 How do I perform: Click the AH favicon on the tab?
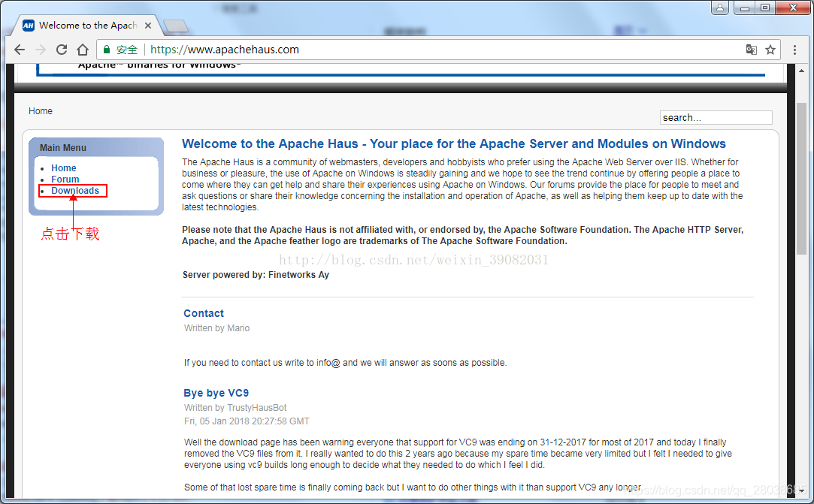click(x=29, y=26)
